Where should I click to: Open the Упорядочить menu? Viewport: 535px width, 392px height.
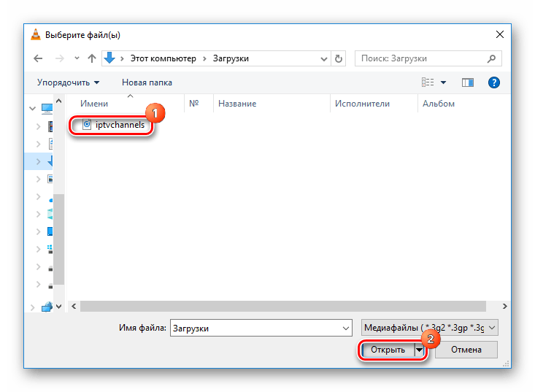tap(68, 82)
